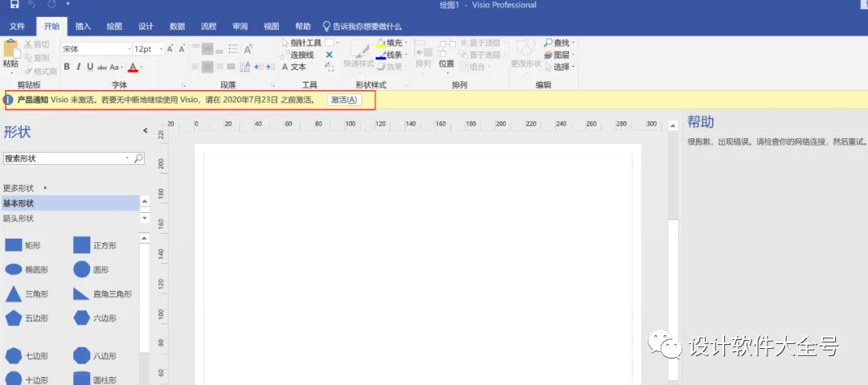The image size is (868, 385).
Task: Click the 选择 (Select) cursor icon
Action: (548, 67)
